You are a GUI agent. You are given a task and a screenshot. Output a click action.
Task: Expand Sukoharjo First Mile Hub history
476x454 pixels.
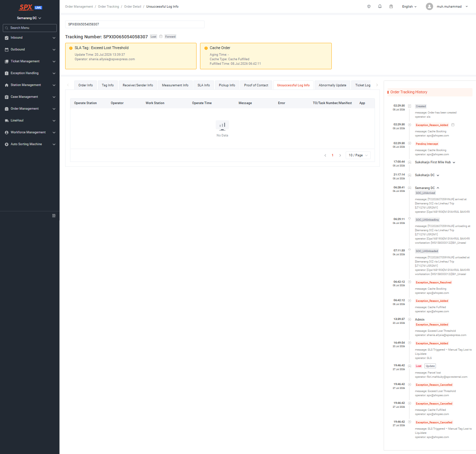tap(454, 162)
